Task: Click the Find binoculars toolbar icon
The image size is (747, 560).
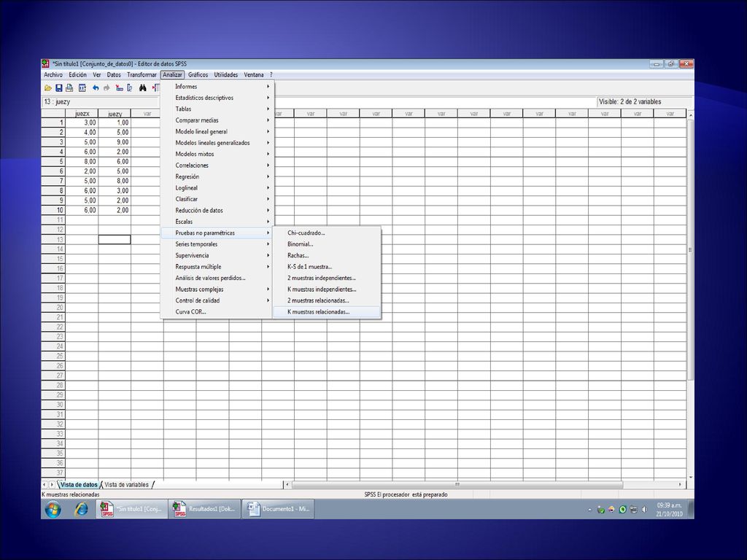Action: click(x=142, y=88)
